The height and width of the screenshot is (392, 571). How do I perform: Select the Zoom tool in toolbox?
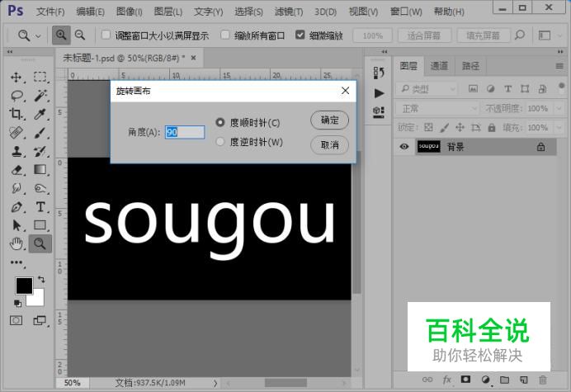(40, 243)
